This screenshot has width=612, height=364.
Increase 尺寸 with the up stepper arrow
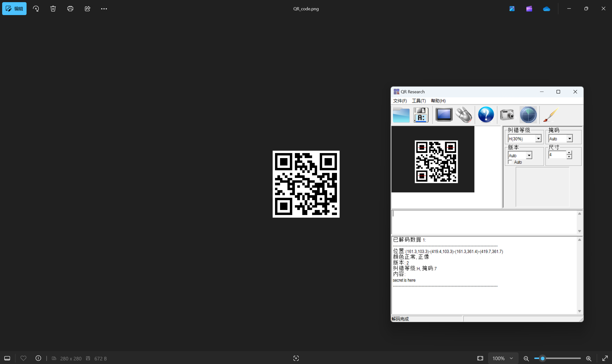pos(569,153)
